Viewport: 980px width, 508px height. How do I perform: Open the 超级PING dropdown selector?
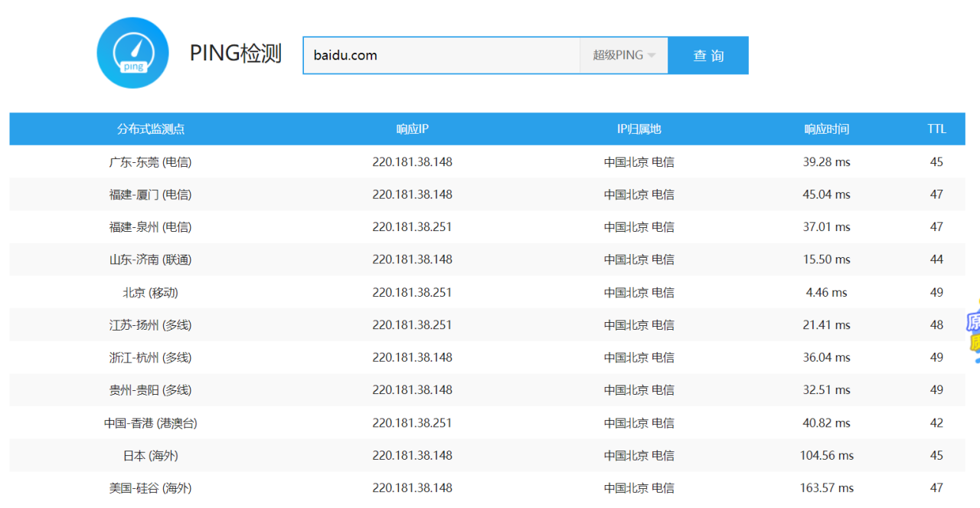click(x=623, y=55)
